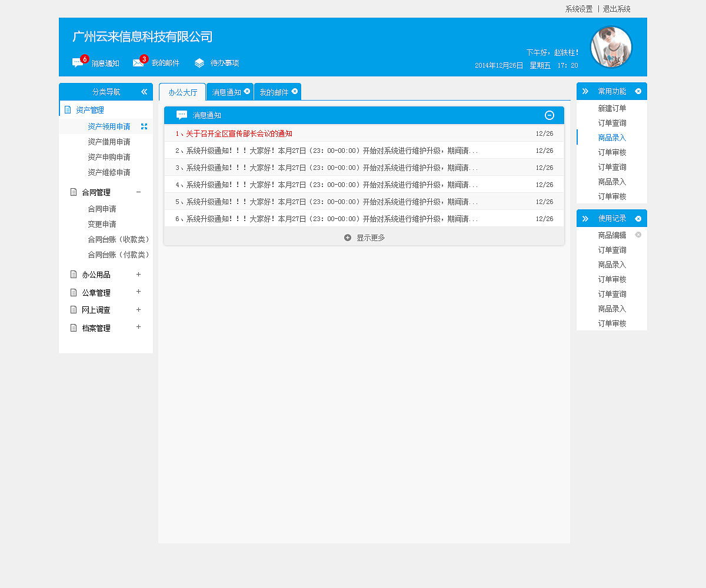Switch to the 我的邮件 tab
Screen dimensions: 706x588
click(274, 92)
